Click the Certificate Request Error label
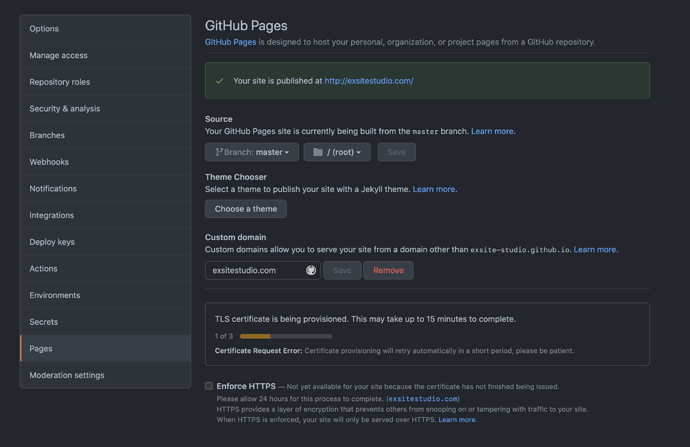The width and height of the screenshot is (690, 447). tap(258, 351)
